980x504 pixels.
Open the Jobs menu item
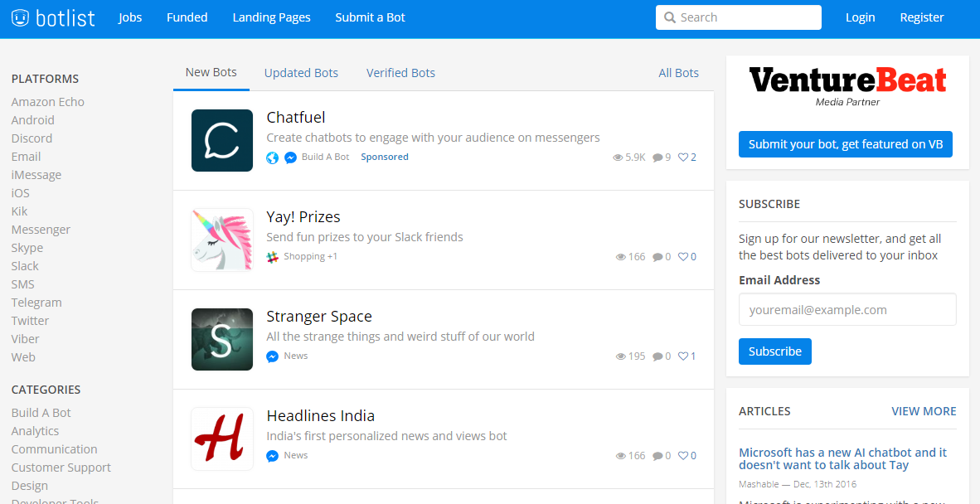click(x=130, y=17)
